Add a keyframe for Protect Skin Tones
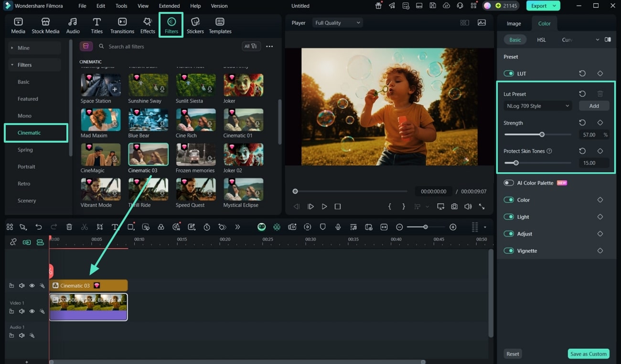 [600, 151]
